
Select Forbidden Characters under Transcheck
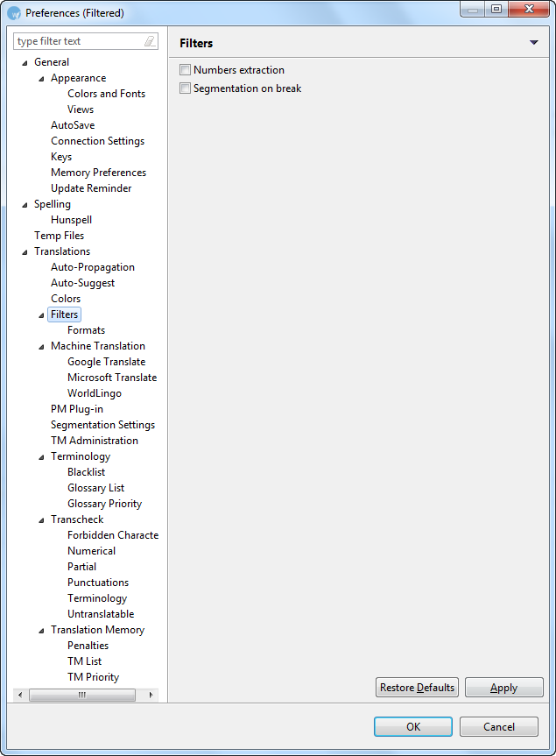pyautogui.click(x=113, y=535)
